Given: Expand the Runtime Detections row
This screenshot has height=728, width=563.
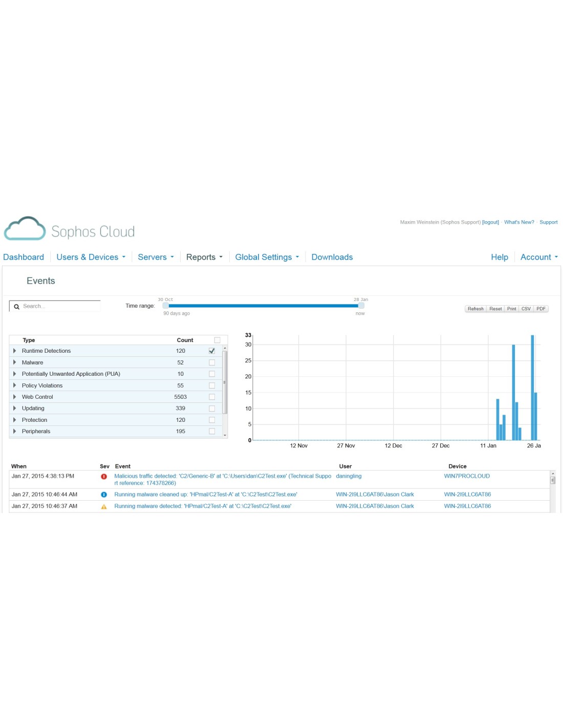Looking at the screenshot, I should coord(14,351).
